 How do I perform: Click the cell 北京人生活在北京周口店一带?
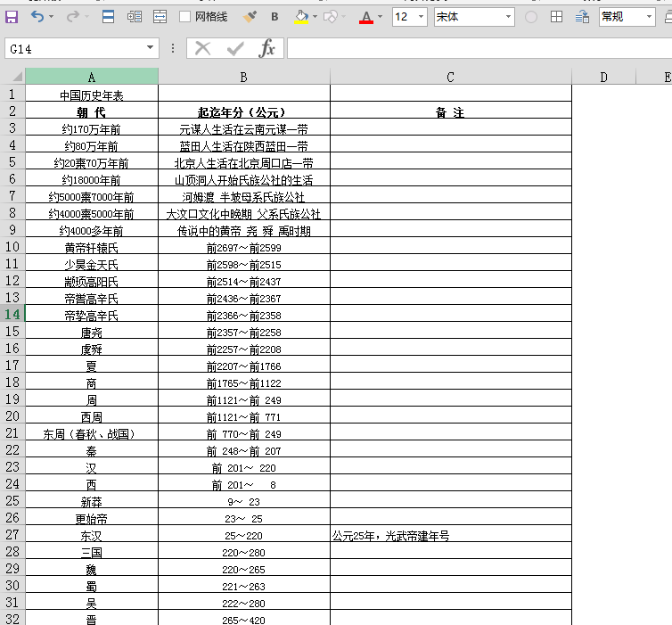point(244,161)
